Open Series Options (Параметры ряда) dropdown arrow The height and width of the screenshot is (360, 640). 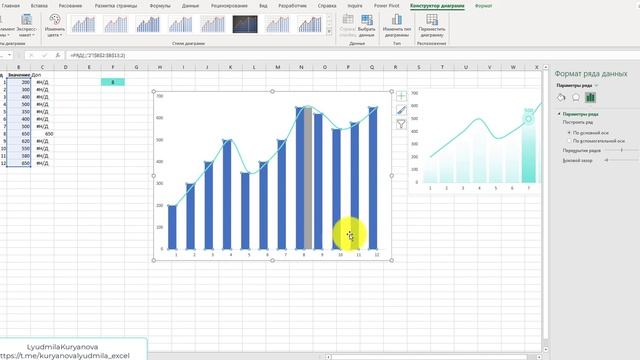(596, 86)
